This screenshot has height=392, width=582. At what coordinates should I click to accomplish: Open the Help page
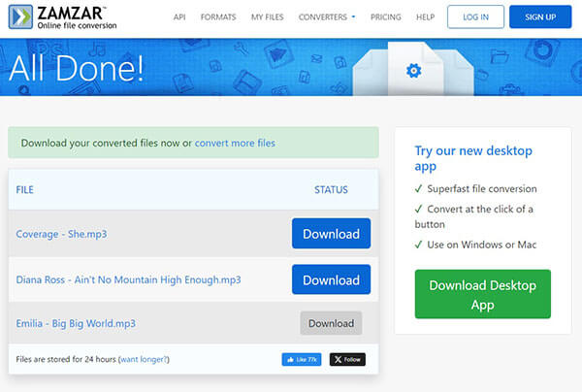(x=426, y=17)
